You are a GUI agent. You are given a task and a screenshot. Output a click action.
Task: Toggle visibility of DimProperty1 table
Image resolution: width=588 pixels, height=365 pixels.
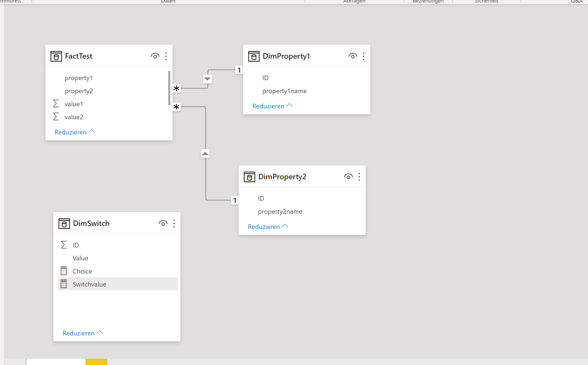coord(353,56)
